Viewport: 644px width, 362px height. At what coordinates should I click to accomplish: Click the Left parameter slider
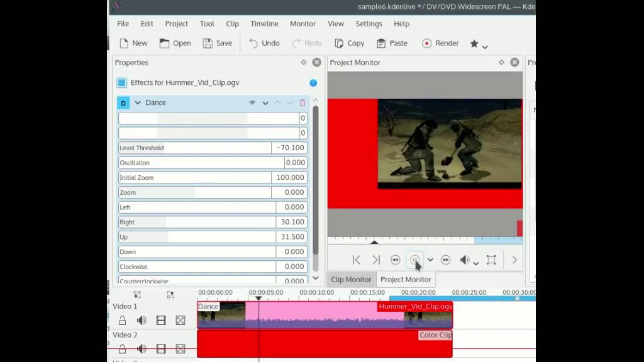[x=197, y=207]
